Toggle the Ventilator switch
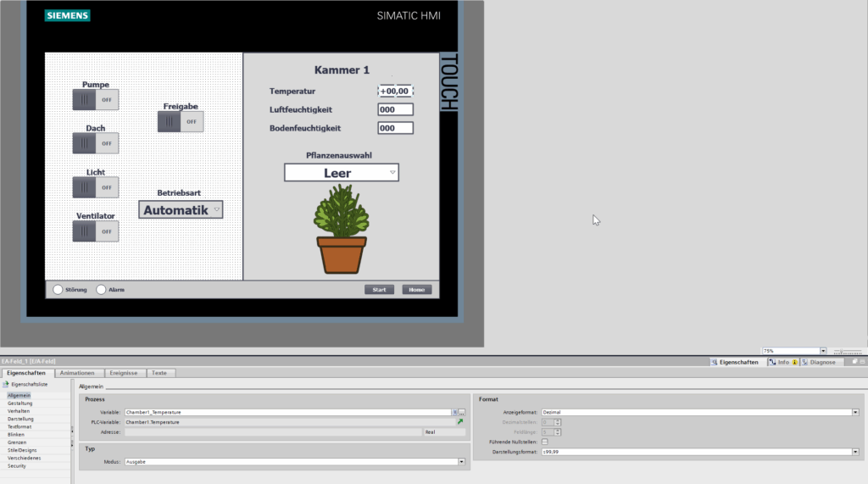 point(95,231)
